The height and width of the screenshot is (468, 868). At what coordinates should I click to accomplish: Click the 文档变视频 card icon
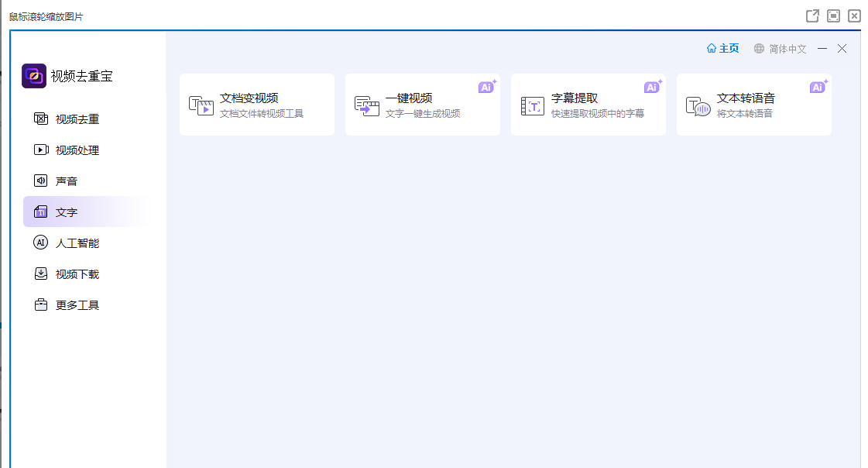[x=201, y=105]
